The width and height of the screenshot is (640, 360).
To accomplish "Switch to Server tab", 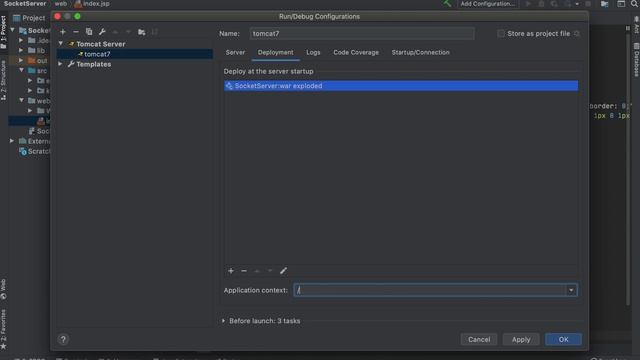I will [235, 52].
